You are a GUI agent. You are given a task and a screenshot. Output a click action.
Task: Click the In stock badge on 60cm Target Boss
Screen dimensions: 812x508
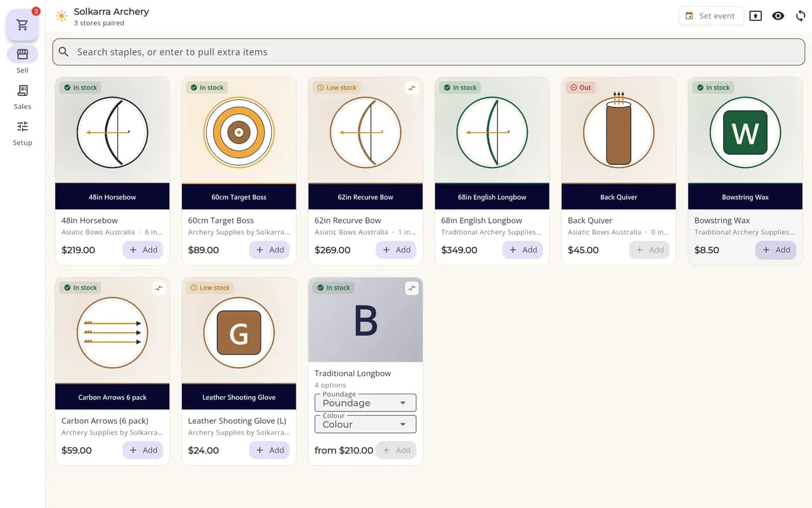207,88
